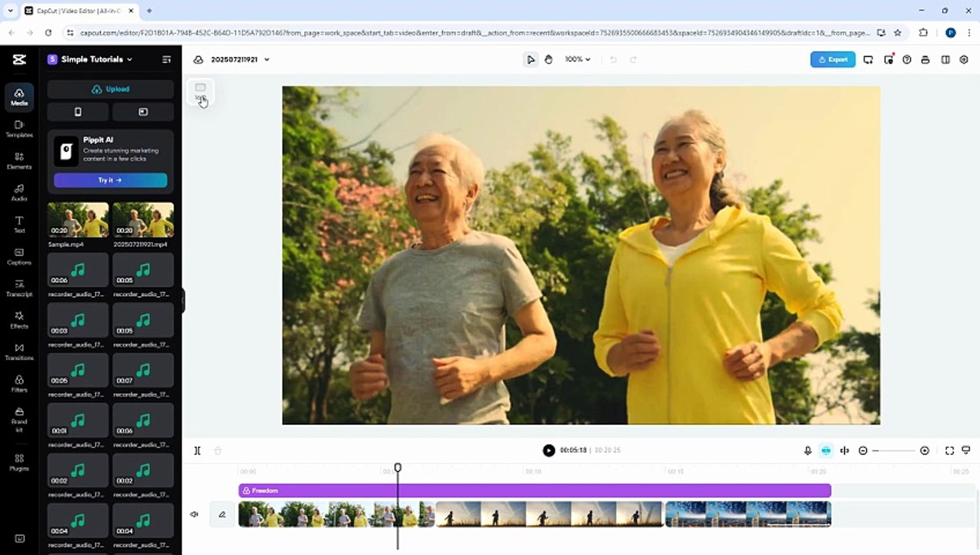Viewport: 980px width, 555px height.
Task: Select upload from phone option
Action: (78, 112)
